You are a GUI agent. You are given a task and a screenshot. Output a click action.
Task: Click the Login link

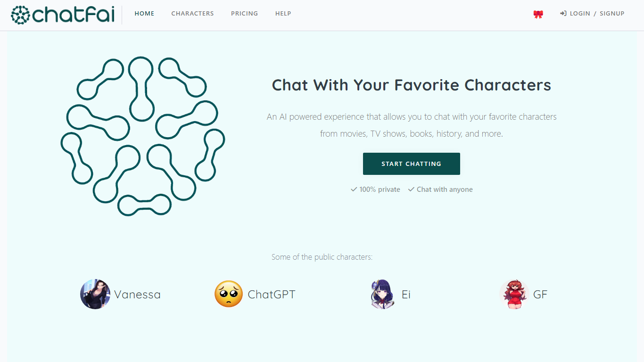[580, 14]
